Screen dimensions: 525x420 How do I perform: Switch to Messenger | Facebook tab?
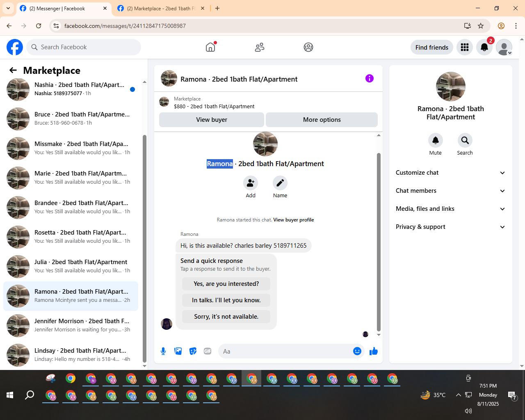[64, 8]
